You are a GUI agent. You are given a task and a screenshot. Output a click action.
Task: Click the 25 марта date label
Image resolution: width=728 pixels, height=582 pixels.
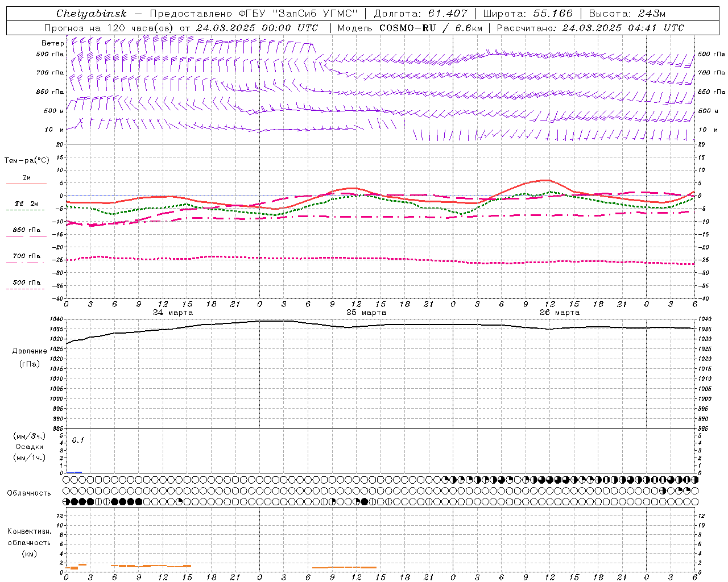366,313
